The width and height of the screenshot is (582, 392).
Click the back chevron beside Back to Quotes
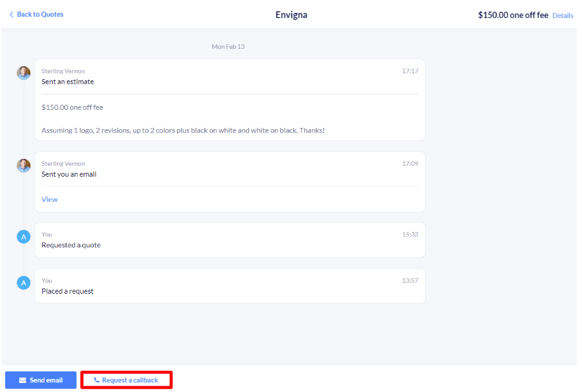[12, 15]
